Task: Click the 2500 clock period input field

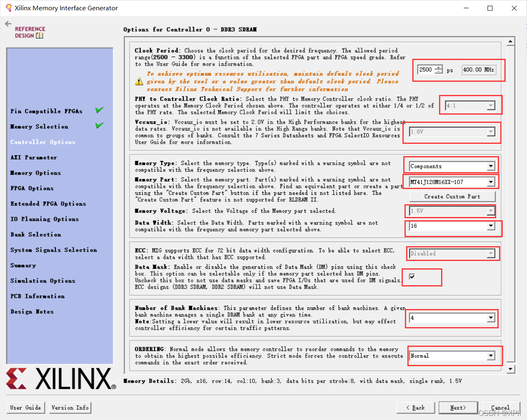Action: pos(426,69)
